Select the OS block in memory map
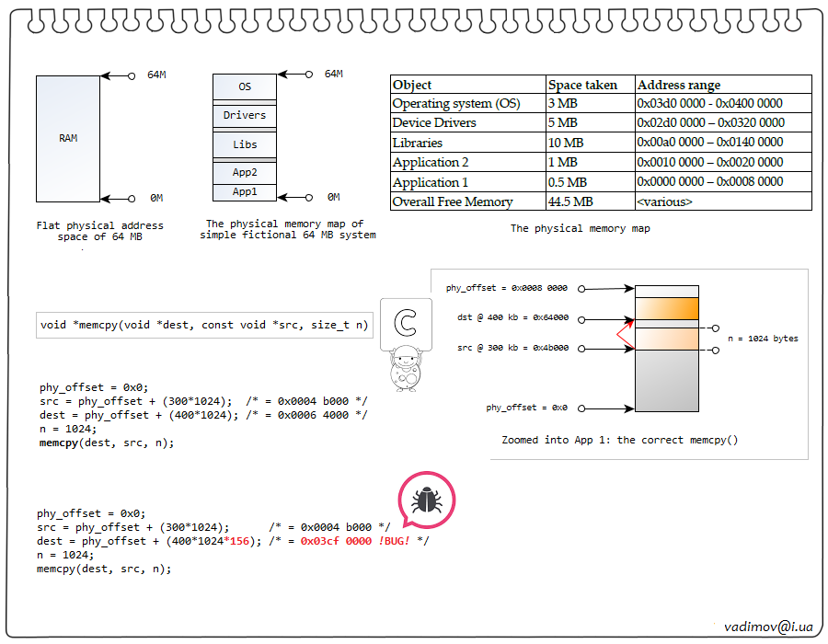The width and height of the screenshot is (828, 644). (245, 86)
